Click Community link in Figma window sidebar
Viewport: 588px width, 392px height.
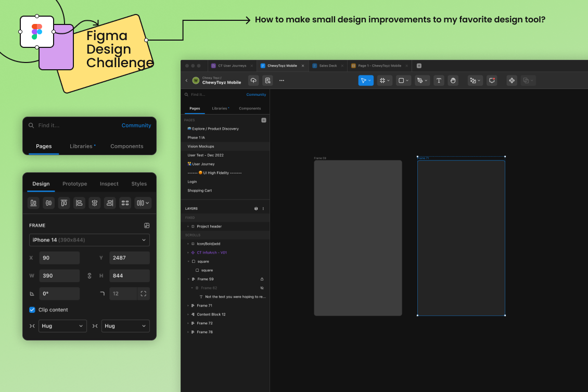256,95
